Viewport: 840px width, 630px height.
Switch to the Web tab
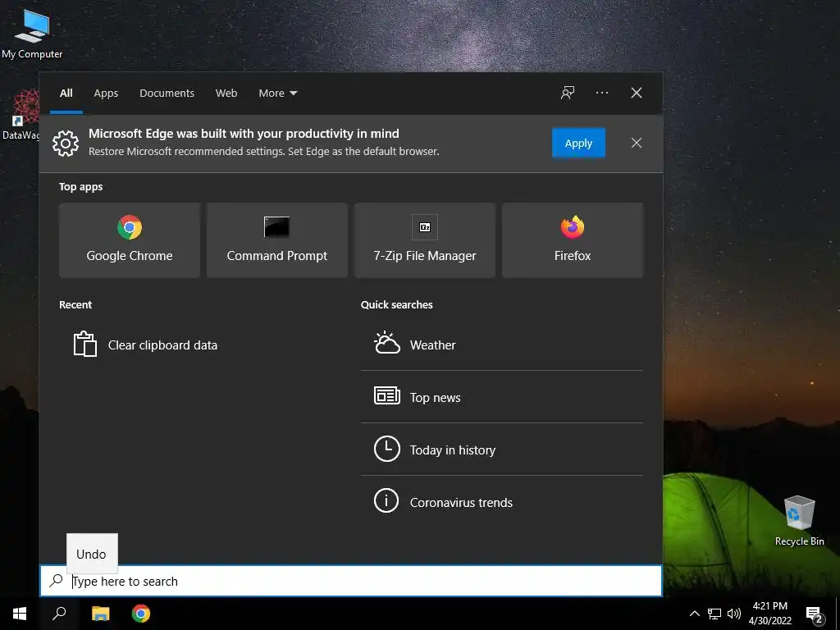[x=226, y=94]
